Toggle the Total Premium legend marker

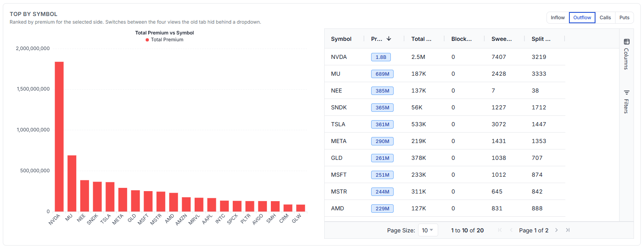(147, 40)
